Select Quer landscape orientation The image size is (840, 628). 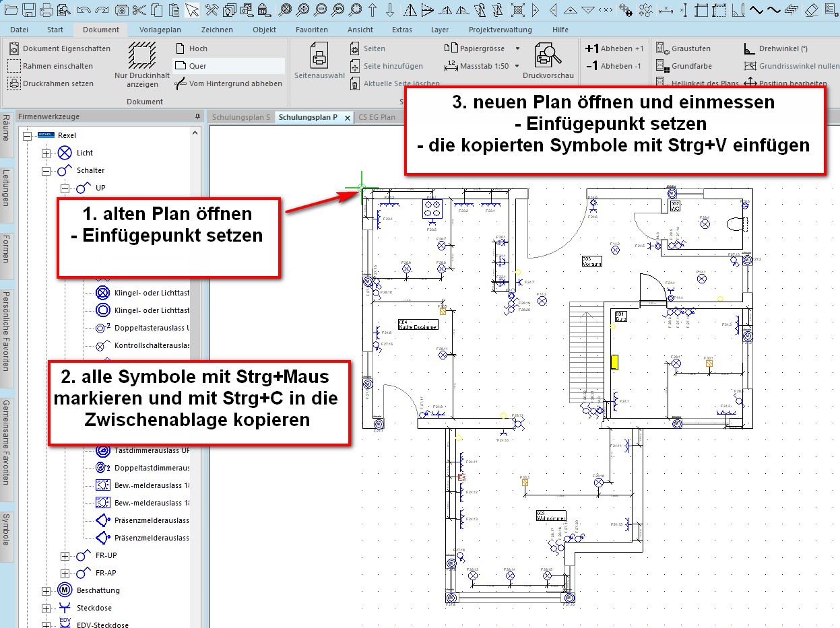coord(191,66)
